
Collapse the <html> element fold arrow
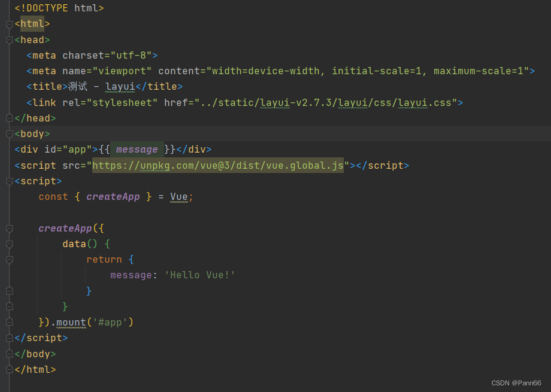click(x=8, y=24)
